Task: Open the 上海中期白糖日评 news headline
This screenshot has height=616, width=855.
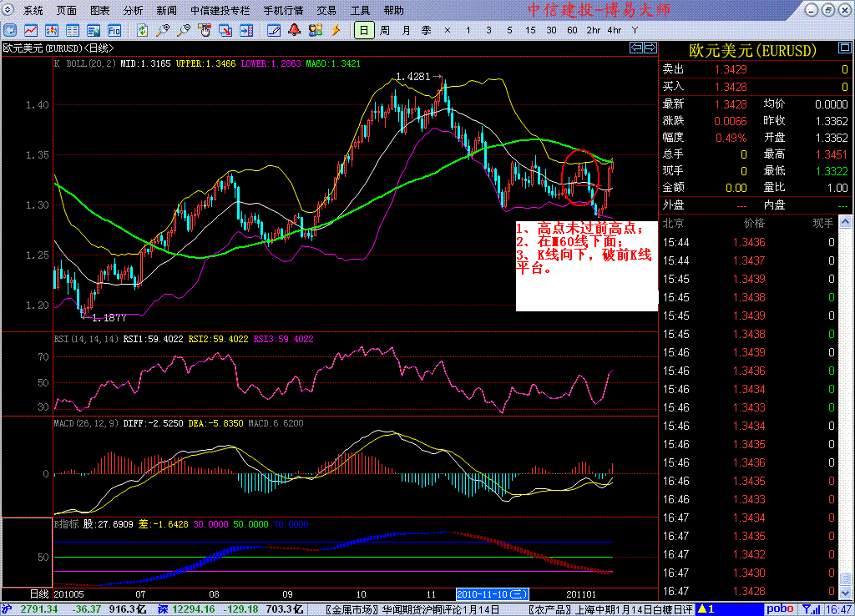Action: click(611, 609)
